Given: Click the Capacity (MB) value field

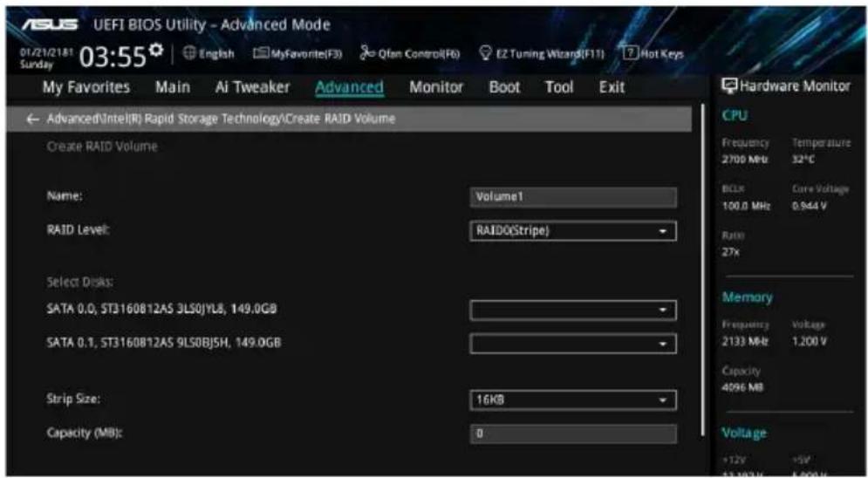Looking at the screenshot, I should (573, 434).
